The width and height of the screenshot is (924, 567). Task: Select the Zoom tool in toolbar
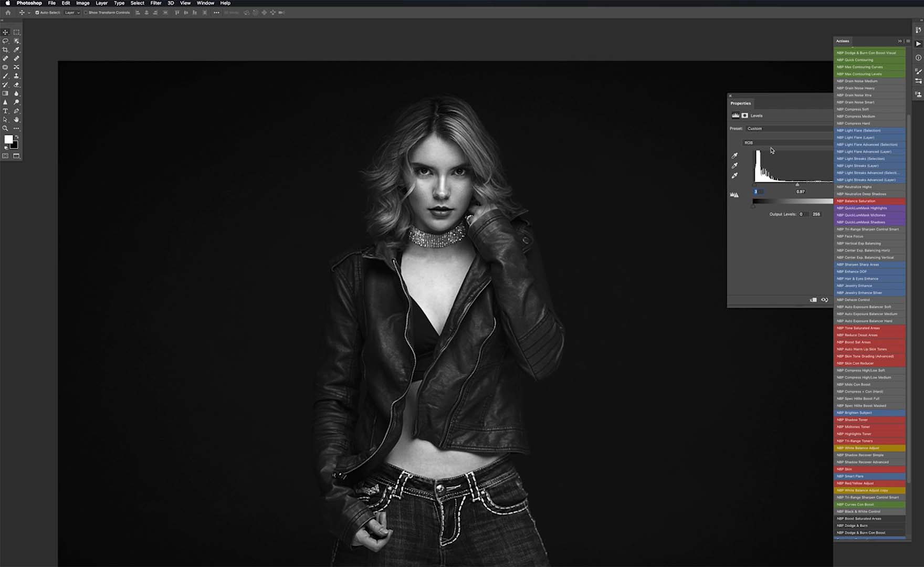[x=6, y=129]
